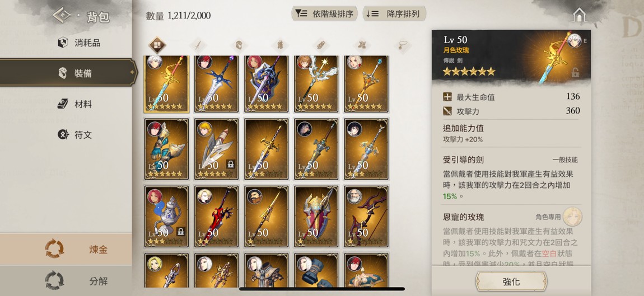Screen dimensions: 644x296
Task: Click the 強化 enhance button
Action: [x=511, y=281]
